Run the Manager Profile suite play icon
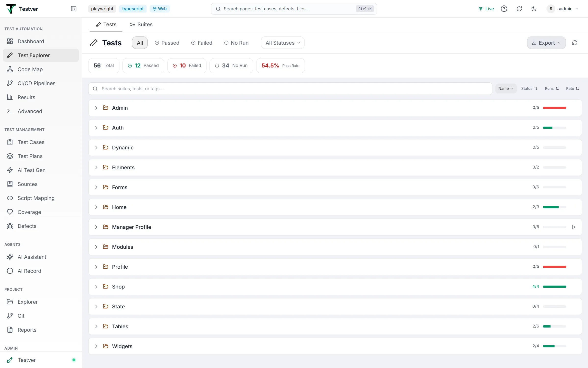The height and width of the screenshot is (368, 588). 574,227
